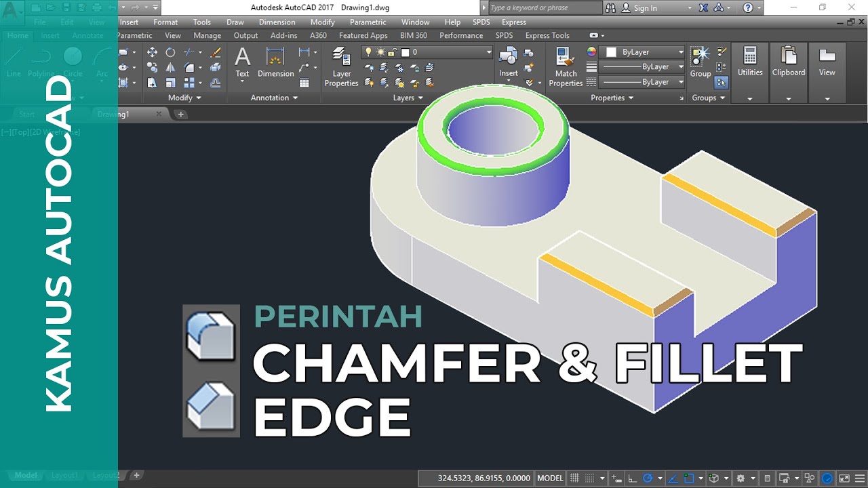Toggle Ortho mode
Viewport: 868px width, 488px height.
point(632,478)
